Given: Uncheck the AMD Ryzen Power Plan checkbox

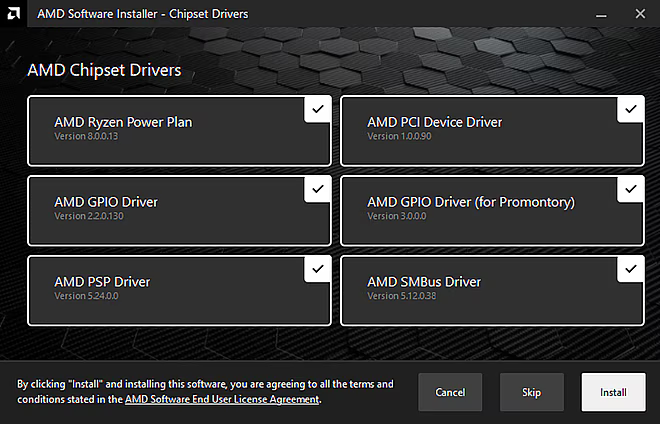Looking at the screenshot, I should pos(318,109).
